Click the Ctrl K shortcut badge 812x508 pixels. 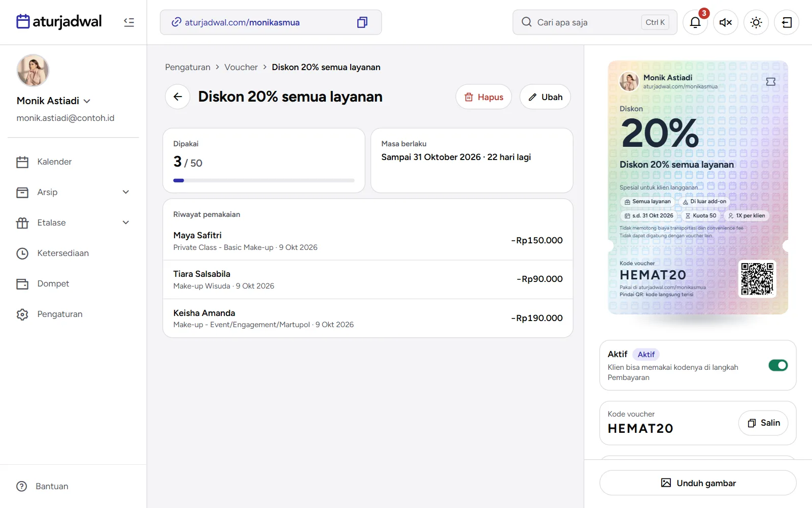(x=655, y=22)
